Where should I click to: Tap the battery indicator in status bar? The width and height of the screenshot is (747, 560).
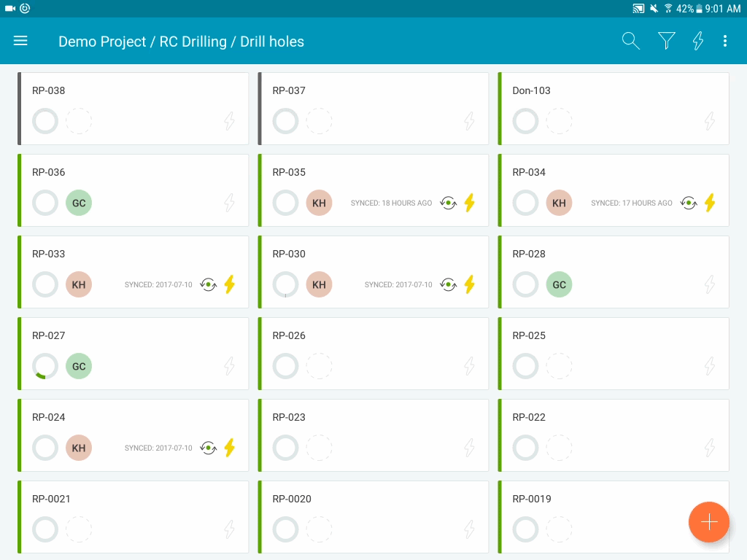point(699,9)
